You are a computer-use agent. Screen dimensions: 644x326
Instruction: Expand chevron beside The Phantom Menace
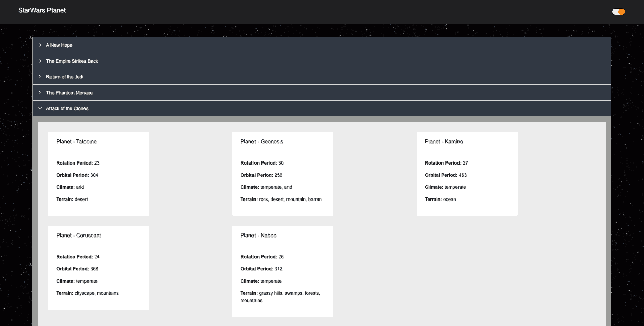(40, 93)
